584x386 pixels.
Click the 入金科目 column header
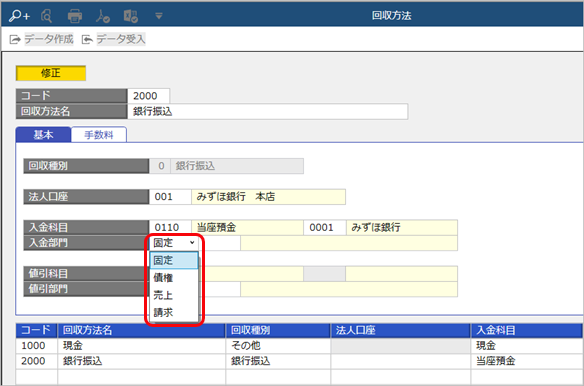tap(527, 330)
